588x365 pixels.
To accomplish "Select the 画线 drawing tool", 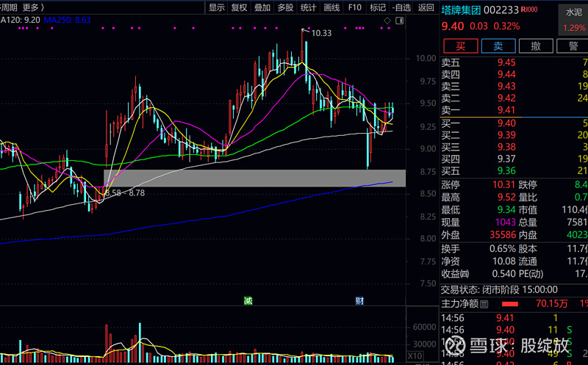I will pyautogui.click(x=331, y=7).
